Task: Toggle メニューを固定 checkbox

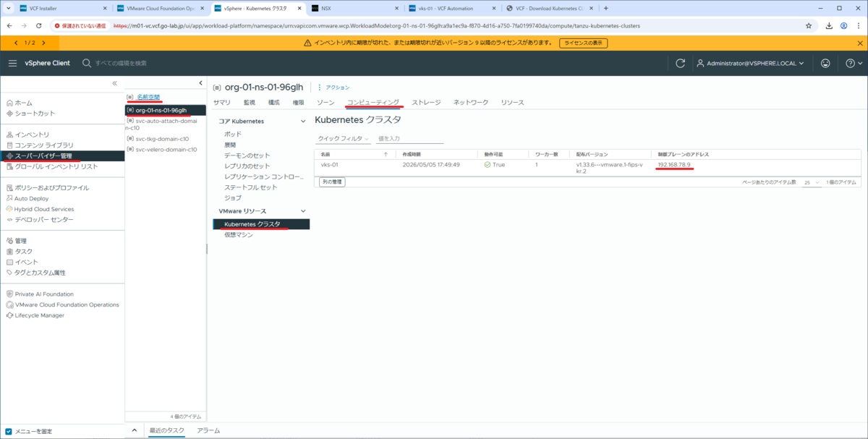Action: (9, 432)
